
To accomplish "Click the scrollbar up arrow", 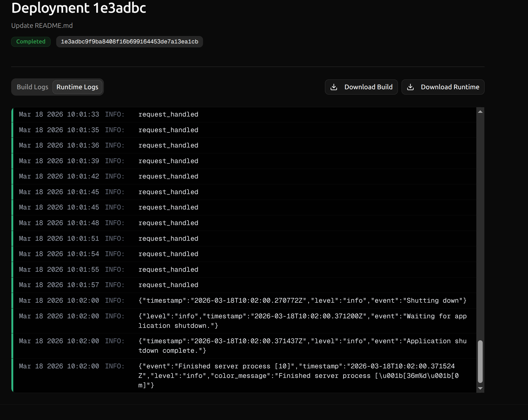I will [480, 111].
